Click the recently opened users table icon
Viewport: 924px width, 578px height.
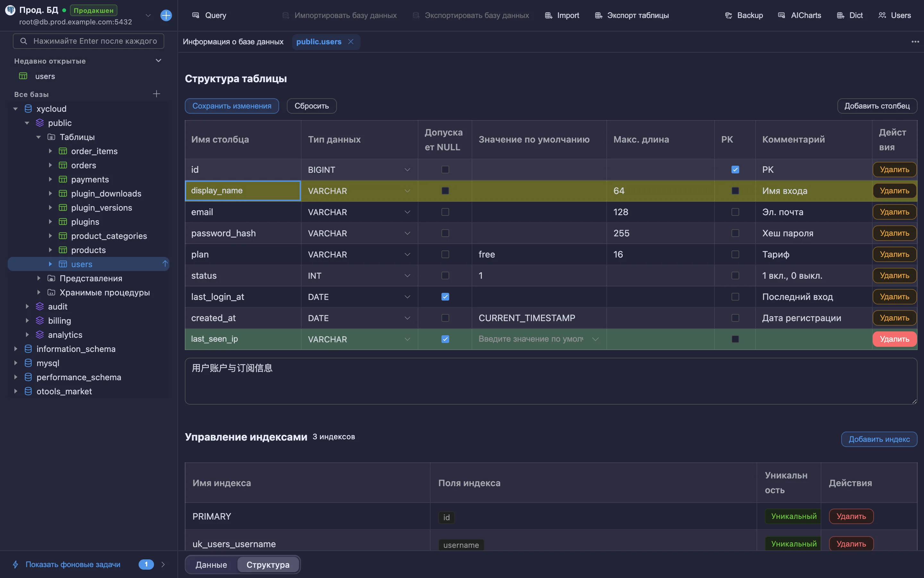pos(23,76)
